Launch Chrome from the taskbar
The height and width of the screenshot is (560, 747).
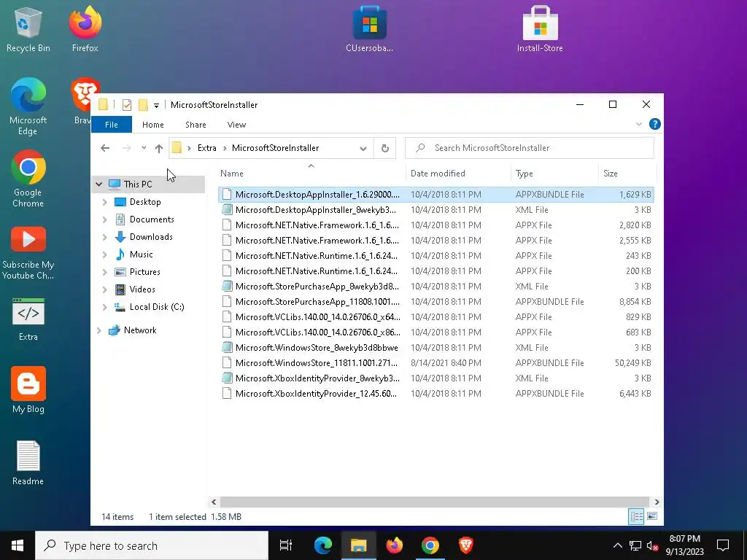coord(430,545)
